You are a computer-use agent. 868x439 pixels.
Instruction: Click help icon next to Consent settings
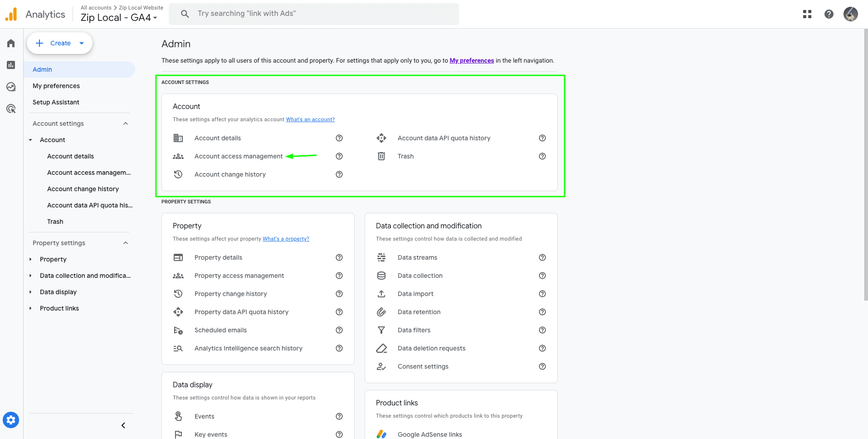(542, 366)
